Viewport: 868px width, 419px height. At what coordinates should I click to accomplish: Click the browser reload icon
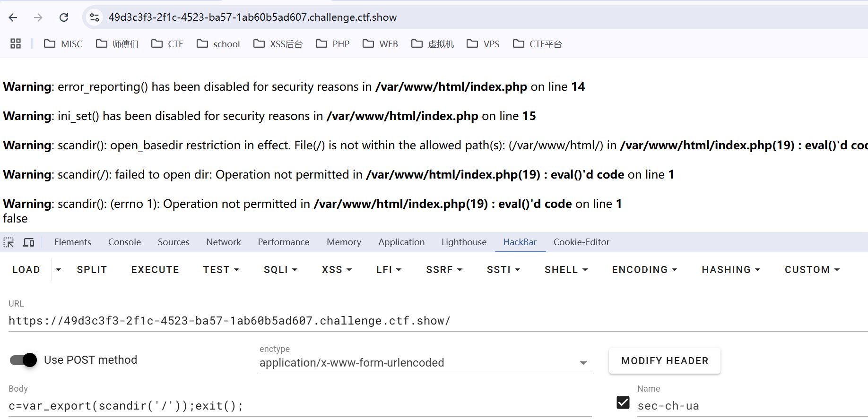(64, 17)
